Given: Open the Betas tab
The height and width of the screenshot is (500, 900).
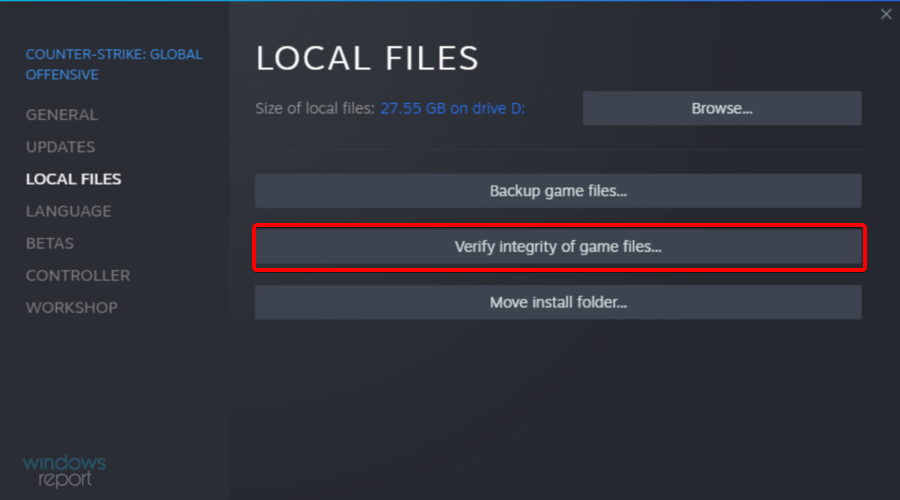Looking at the screenshot, I should click(x=50, y=243).
